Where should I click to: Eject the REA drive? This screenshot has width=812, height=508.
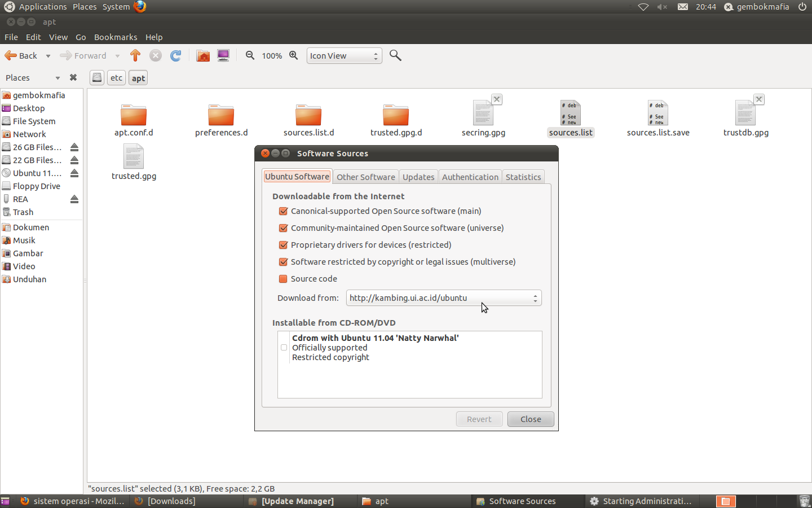[x=74, y=199]
